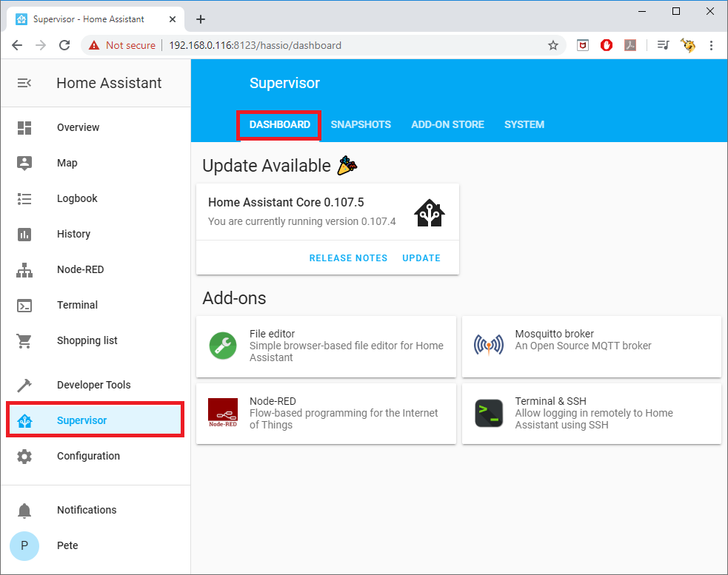Open the Pocket extension icon
728x575 pixels.
click(583, 45)
